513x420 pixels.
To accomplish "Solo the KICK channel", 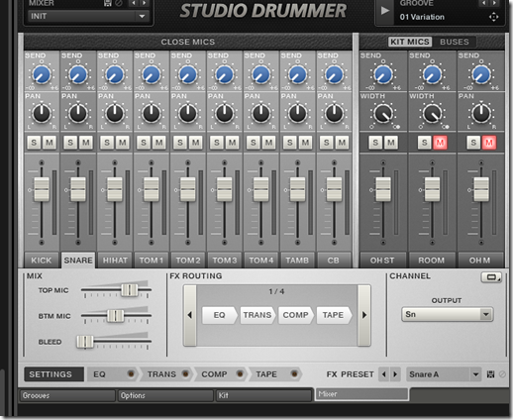I will click(x=34, y=143).
